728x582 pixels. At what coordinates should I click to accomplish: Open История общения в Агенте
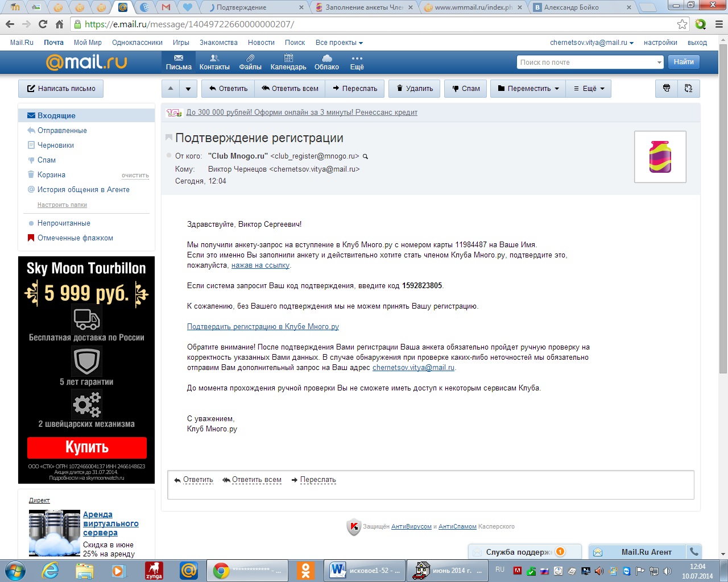[84, 189]
